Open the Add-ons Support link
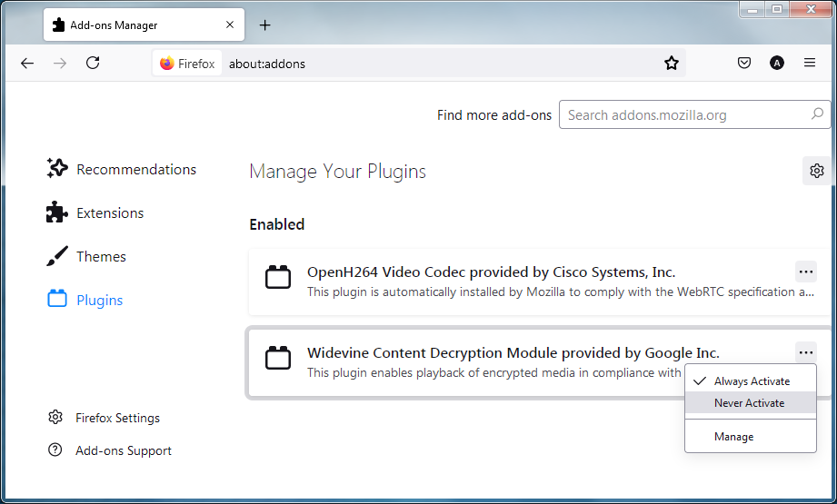The width and height of the screenshot is (837, 504). [123, 450]
